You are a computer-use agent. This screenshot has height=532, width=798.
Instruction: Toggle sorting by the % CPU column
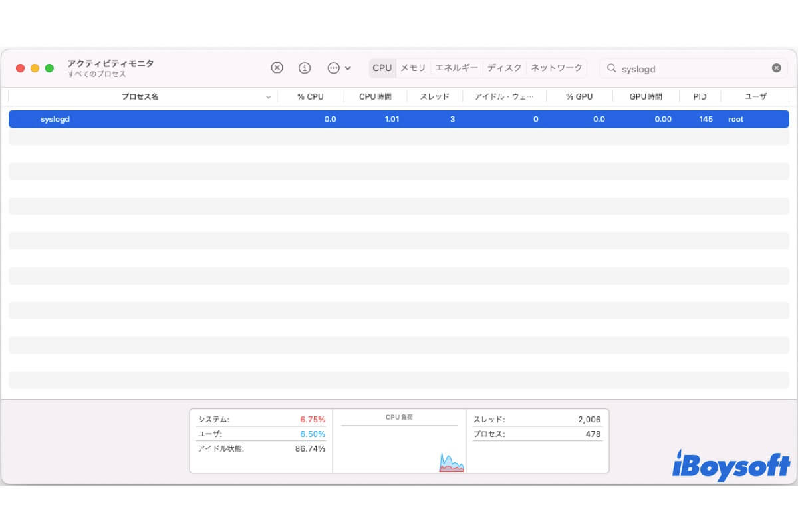309,96
